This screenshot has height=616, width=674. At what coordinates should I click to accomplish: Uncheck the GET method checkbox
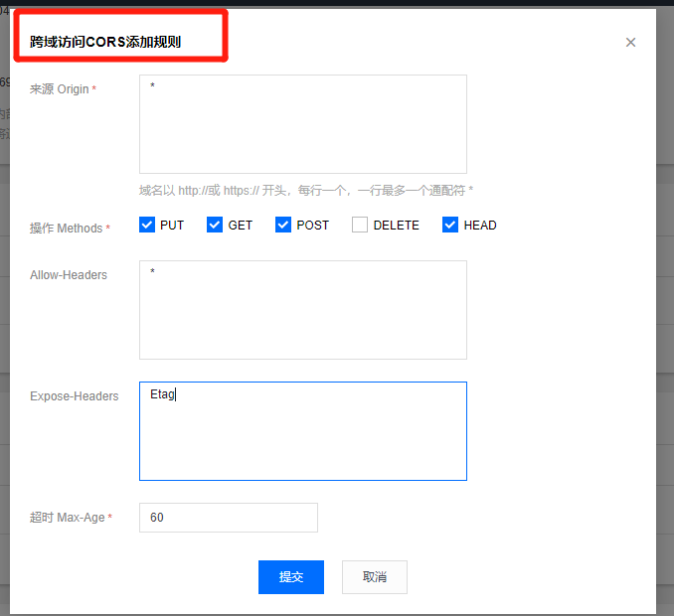coord(215,225)
